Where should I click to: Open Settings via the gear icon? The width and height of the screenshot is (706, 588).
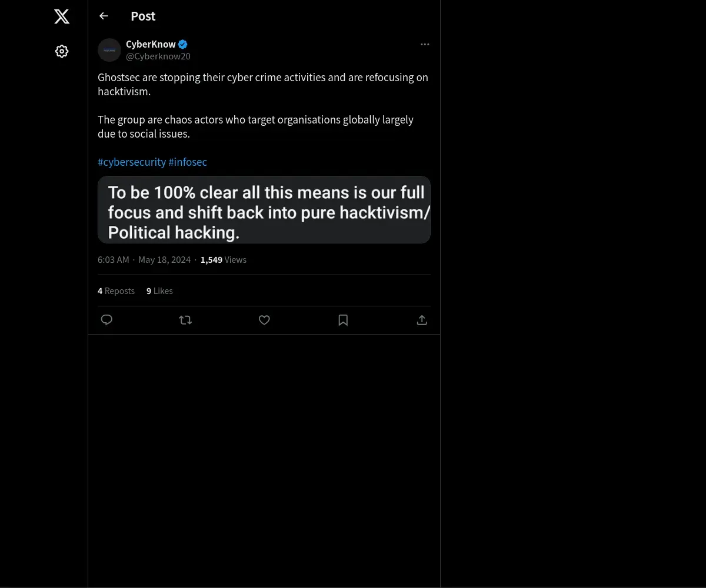pyautogui.click(x=62, y=51)
